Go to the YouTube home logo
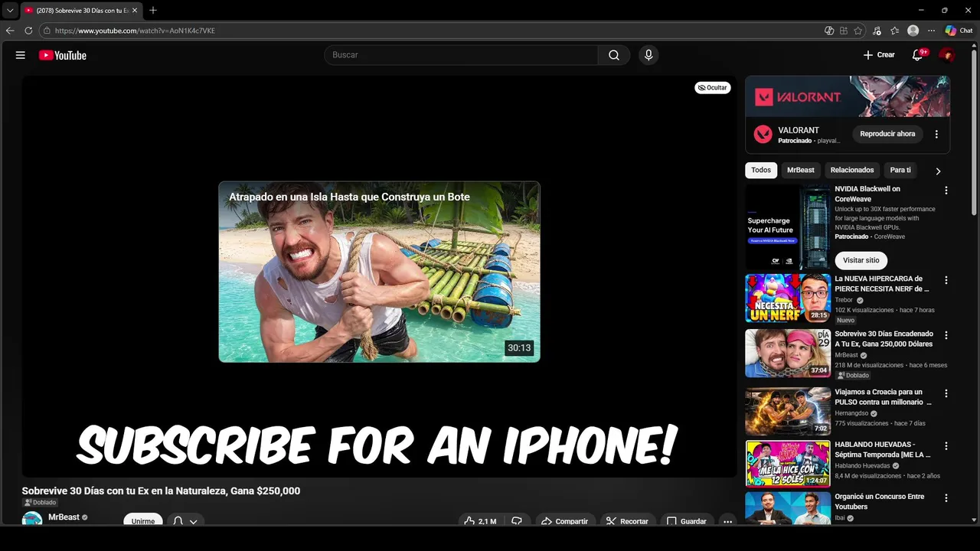 click(x=63, y=55)
